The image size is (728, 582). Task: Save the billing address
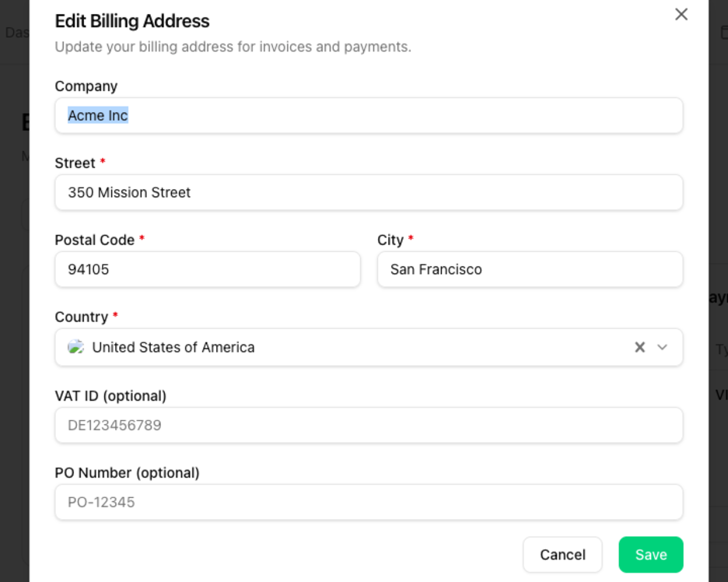[x=650, y=555]
